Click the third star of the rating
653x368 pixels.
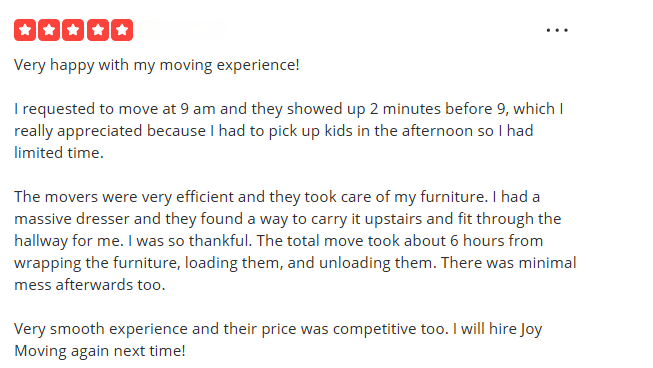(x=73, y=30)
